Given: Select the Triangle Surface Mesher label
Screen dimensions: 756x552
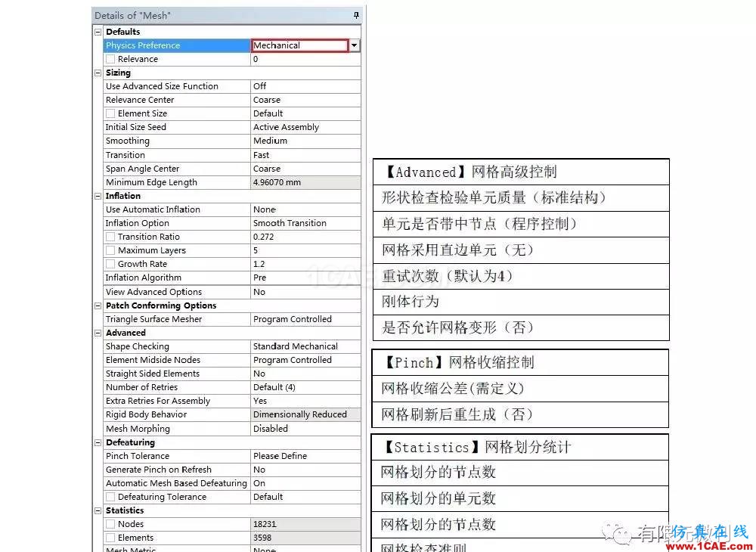Looking at the screenshot, I should (153, 319).
